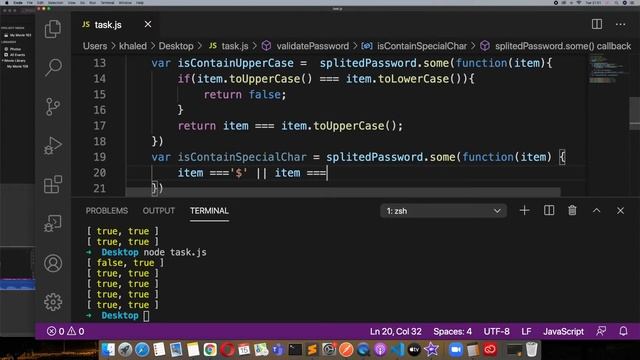Image resolution: width=640 pixels, height=360 pixels.
Task: Open notifications with the bell icon
Action: tap(623, 331)
